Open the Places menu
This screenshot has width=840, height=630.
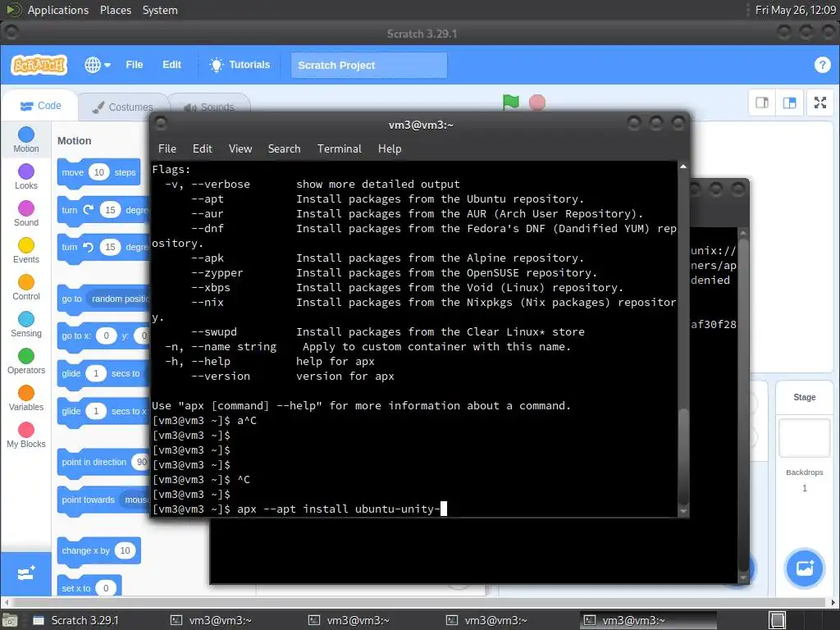[115, 10]
